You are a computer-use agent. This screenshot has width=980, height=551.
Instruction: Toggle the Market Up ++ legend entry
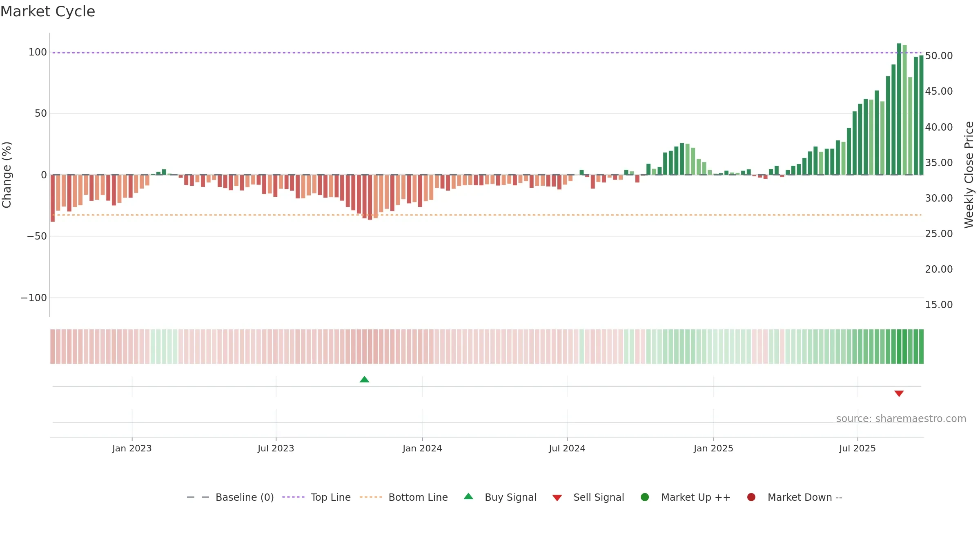coord(686,497)
